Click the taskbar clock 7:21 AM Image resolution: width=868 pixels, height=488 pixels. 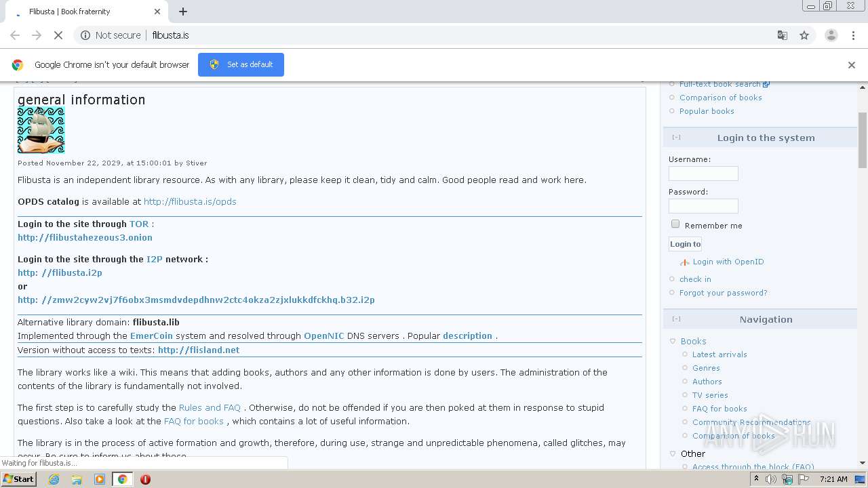[x=833, y=479]
